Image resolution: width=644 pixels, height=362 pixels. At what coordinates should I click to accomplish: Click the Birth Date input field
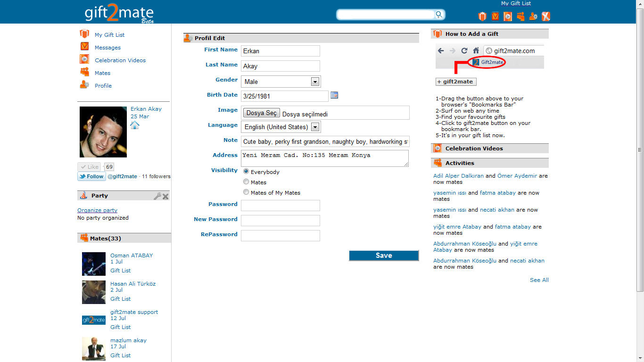pyautogui.click(x=285, y=96)
